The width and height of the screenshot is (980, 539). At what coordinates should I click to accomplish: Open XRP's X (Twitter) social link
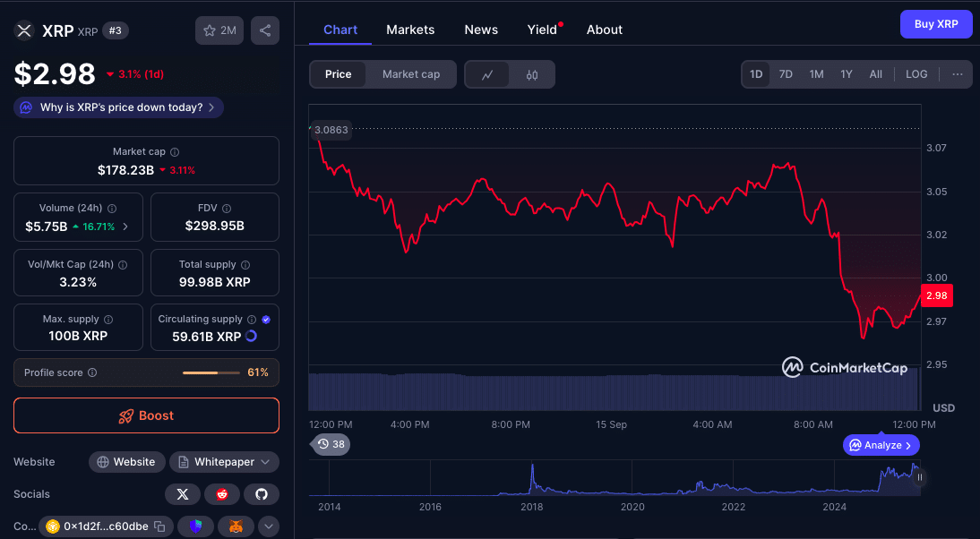(183, 494)
